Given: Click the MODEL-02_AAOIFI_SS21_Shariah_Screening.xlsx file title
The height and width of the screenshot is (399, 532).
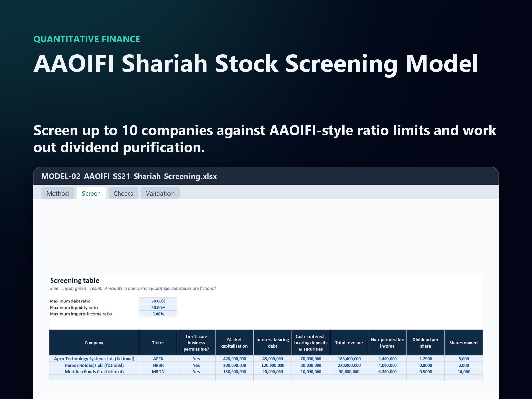Looking at the screenshot, I should click(129, 176).
